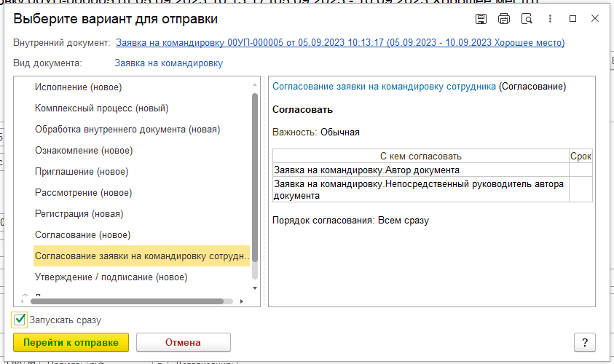The height and width of the screenshot is (364, 614).
Task: Open help with the question mark button
Action: (585, 342)
